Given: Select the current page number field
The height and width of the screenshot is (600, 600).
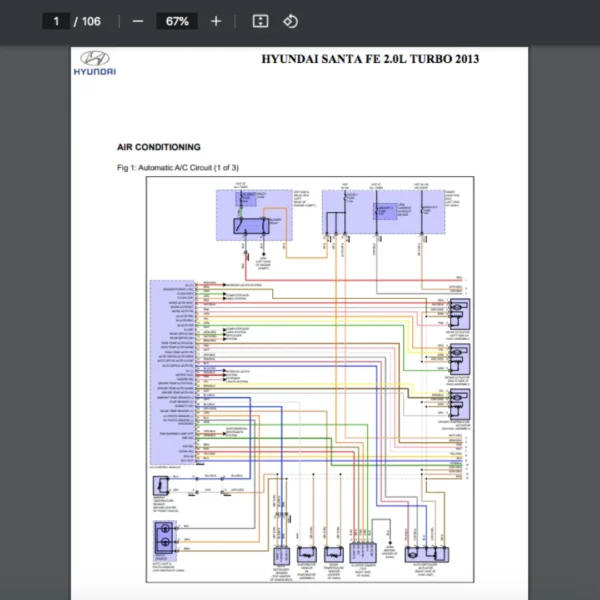Looking at the screenshot, I should click(x=57, y=21).
